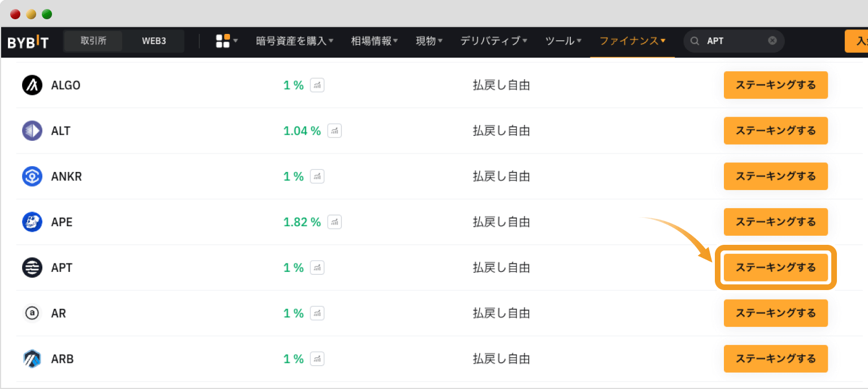
Task: Expand the デリバティブ dropdown menu
Action: pyautogui.click(x=493, y=41)
